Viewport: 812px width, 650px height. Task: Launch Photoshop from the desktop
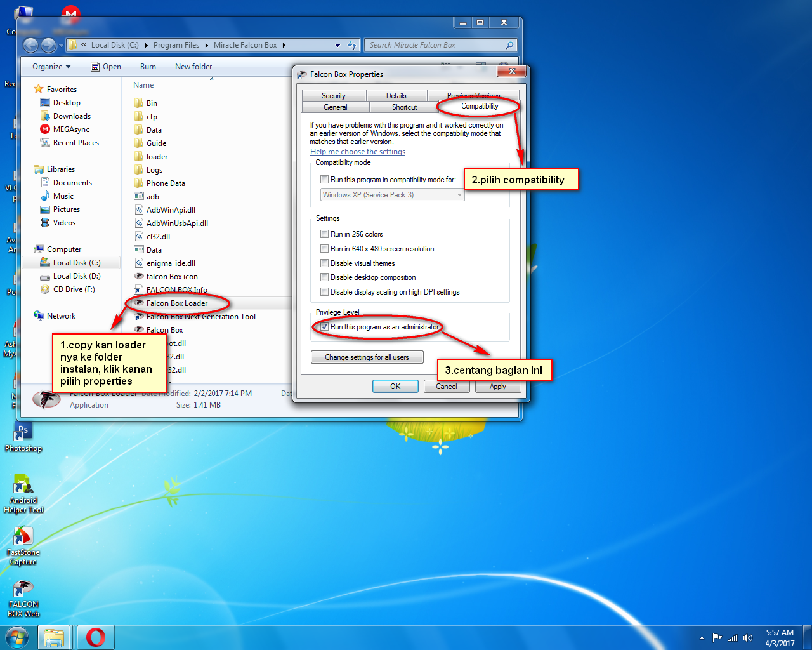point(23,435)
